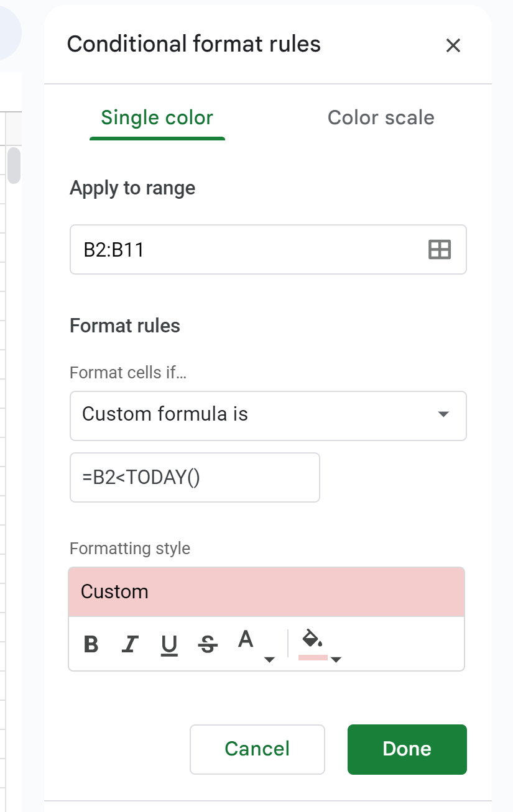
Task: Click the pink color bar under fill icon
Action: (x=313, y=657)
